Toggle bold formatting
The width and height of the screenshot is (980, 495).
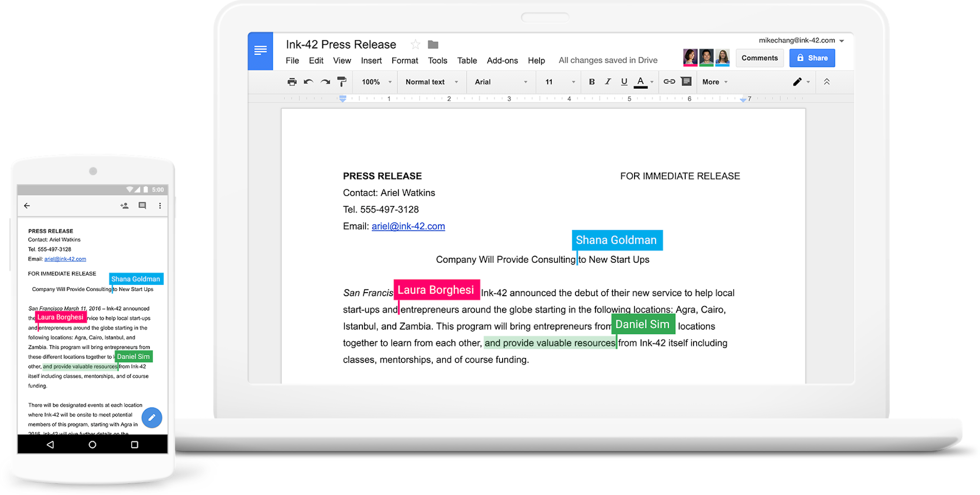click(x=591, y=82)
